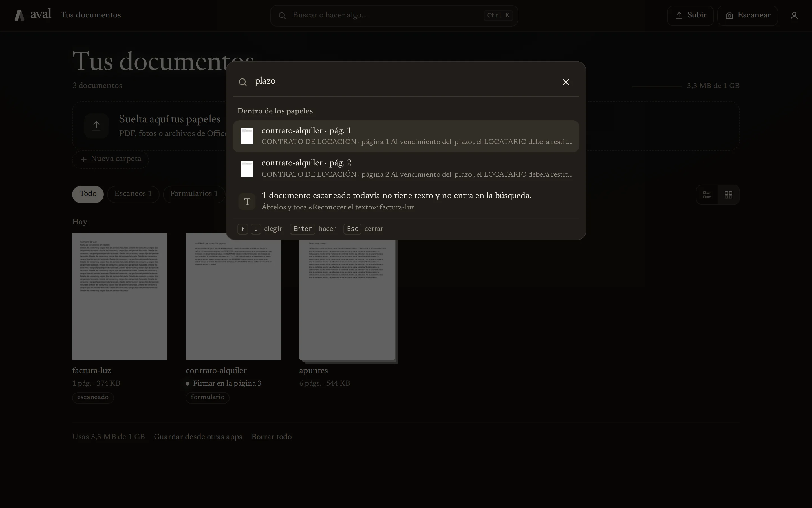The width and height of the screenshot is (812, 508).
Task: Click the "factura-luz" file name
Action: pyautogui.click(x=91, y=371)
